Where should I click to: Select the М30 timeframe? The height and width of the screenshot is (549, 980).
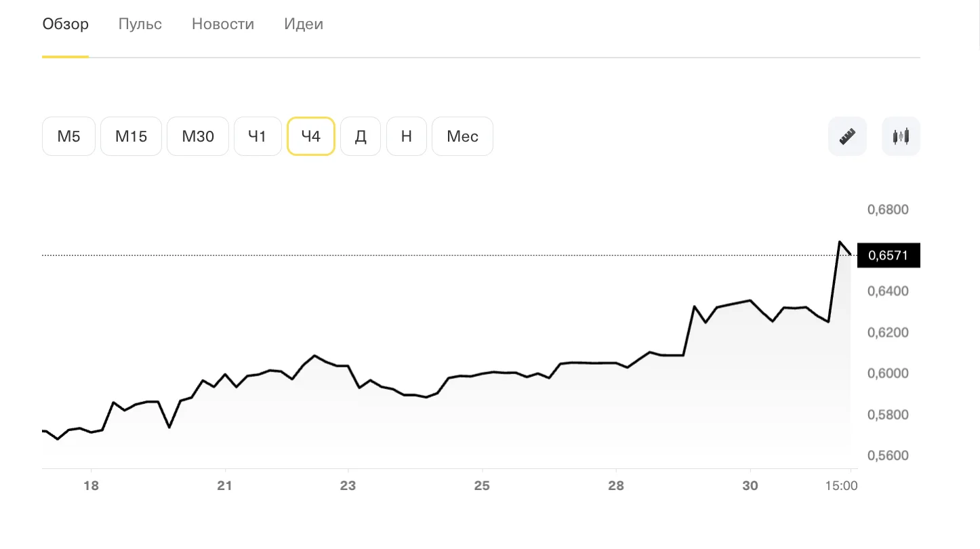198,136
